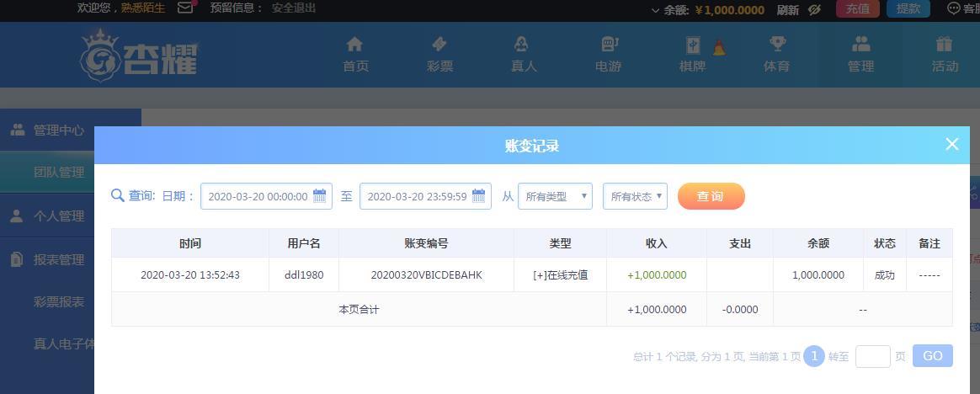980x394 pixels.
Task: Click the start date calendar icon
Action: pos(319,196)
